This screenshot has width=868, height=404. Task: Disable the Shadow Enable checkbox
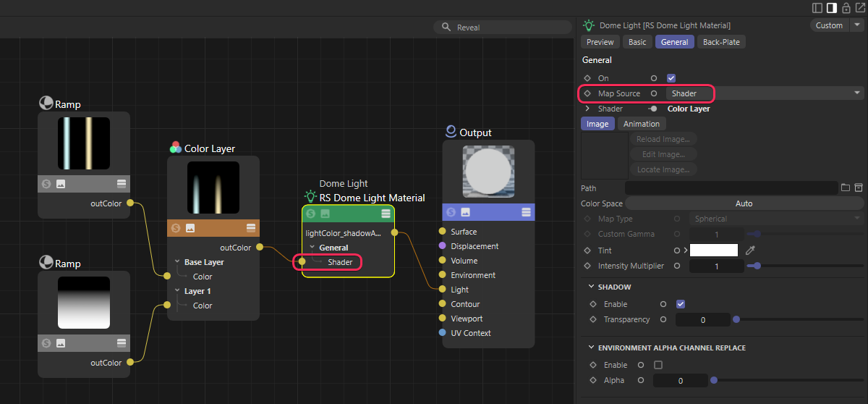coord(681,304)
